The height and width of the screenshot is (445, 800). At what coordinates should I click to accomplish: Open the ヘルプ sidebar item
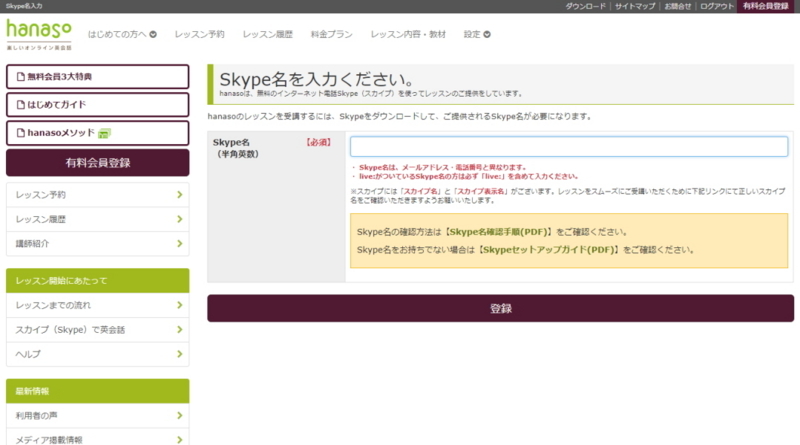click(97, 354)
